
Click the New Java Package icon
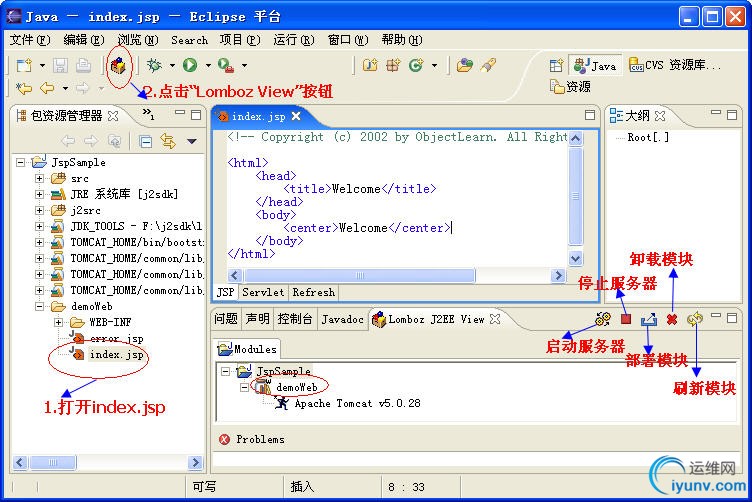pos(393,65)
